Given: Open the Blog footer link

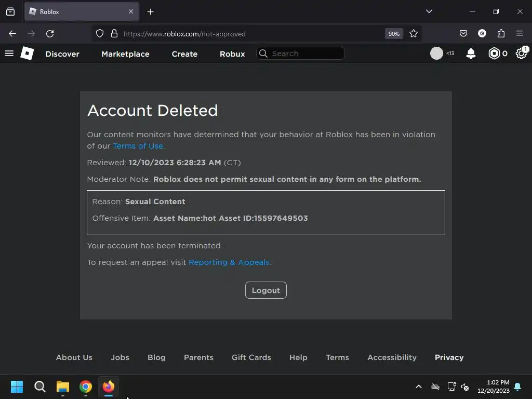Looking at the screenshot, I should tap(157, 357).
